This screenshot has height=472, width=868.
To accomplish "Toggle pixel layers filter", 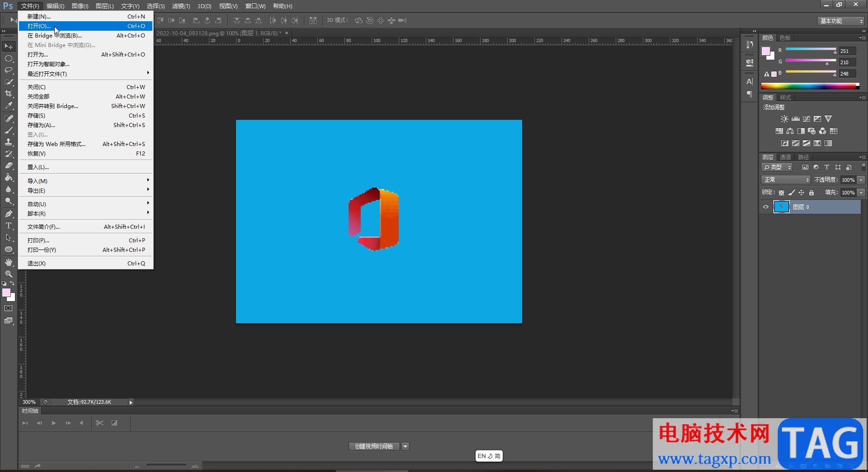I will pyautogui.click(x=805, y=167).
